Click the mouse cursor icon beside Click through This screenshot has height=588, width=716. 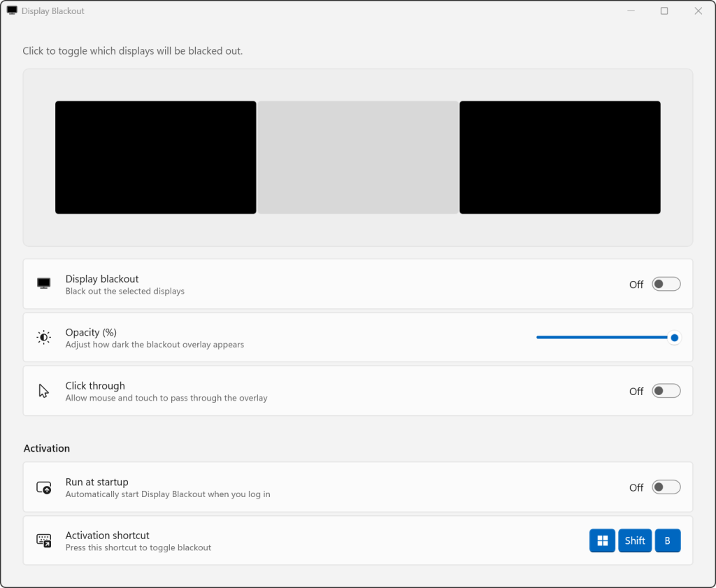43,390
